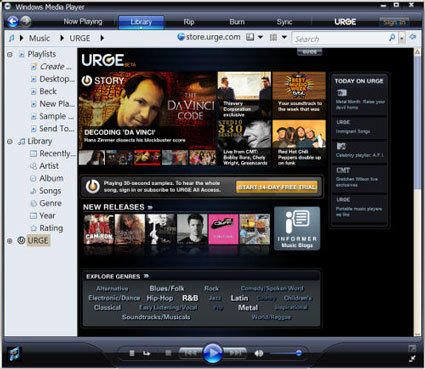Select Rating in Library tree
Viewport: 425px width, 369px height.
[47, 228]
